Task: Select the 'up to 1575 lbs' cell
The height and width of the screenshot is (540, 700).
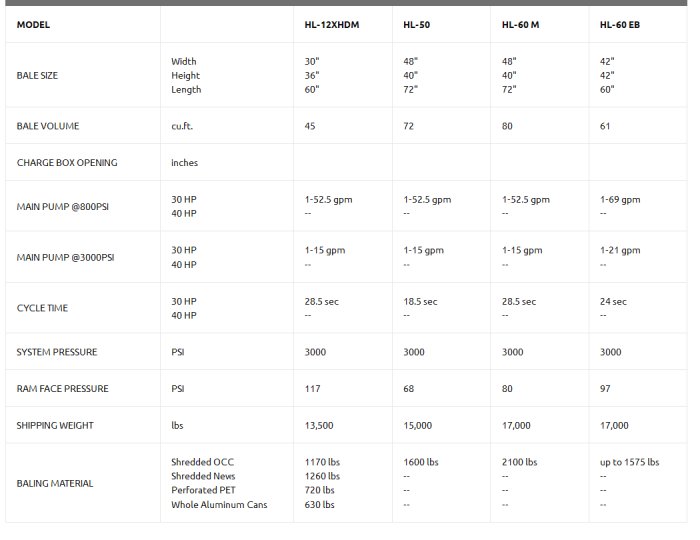Action: tap(629, 462)
